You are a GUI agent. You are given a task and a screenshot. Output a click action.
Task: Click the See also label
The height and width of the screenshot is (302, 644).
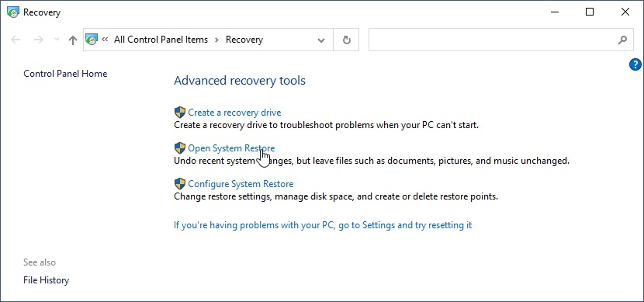point(40,262)
